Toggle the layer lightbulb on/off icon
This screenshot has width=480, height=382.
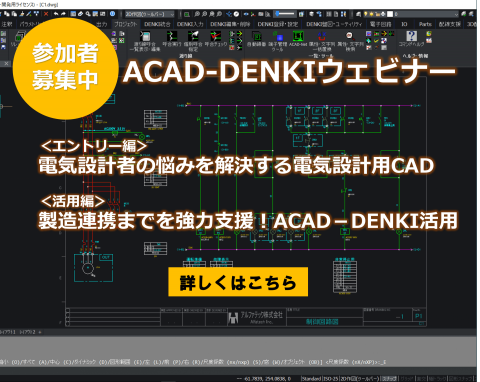coord(366,14)
